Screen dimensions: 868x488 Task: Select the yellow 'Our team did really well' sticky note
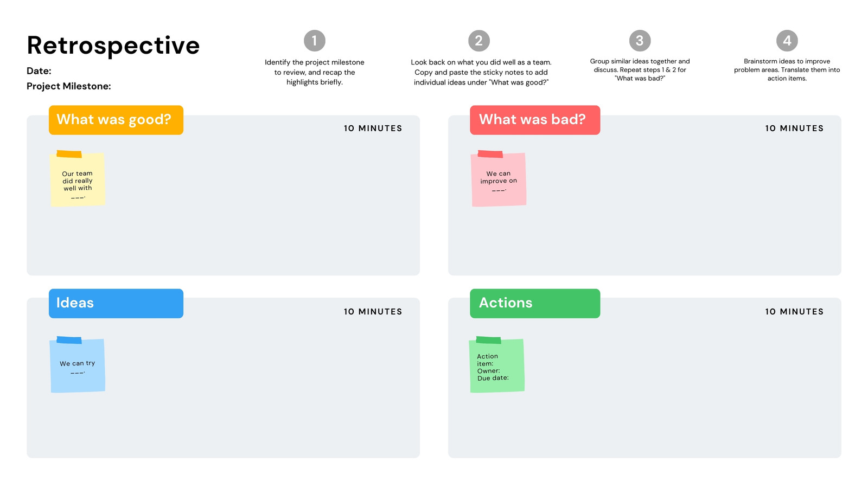pyautogui.click(x=78, y=179)
